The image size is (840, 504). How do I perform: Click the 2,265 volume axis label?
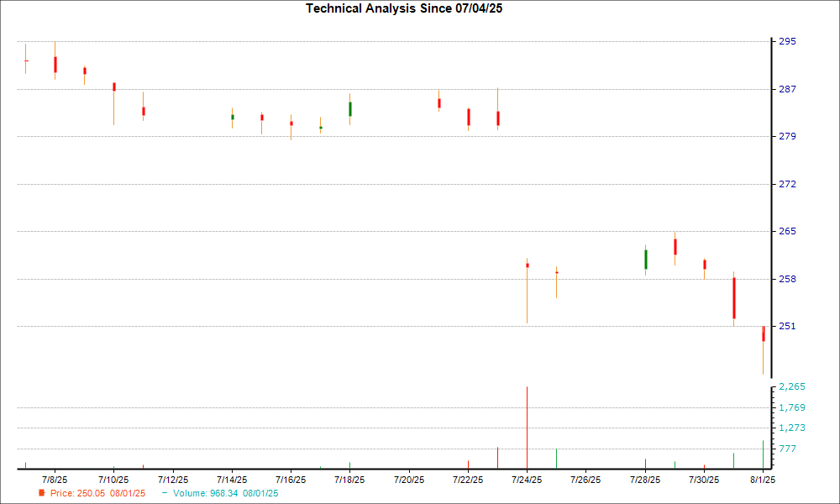point(792,386)
